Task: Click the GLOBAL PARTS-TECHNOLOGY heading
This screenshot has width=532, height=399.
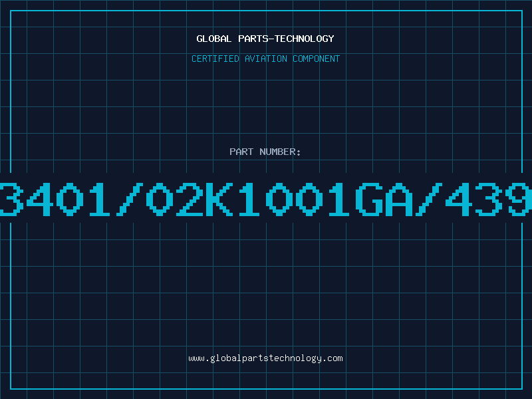Action: (265, 39)
